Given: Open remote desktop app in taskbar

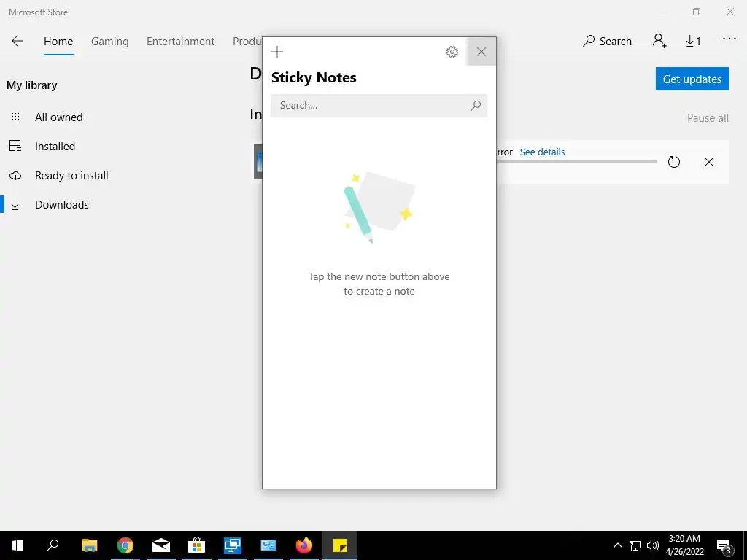Looking at the screenshot, I should tap(233, 545).
